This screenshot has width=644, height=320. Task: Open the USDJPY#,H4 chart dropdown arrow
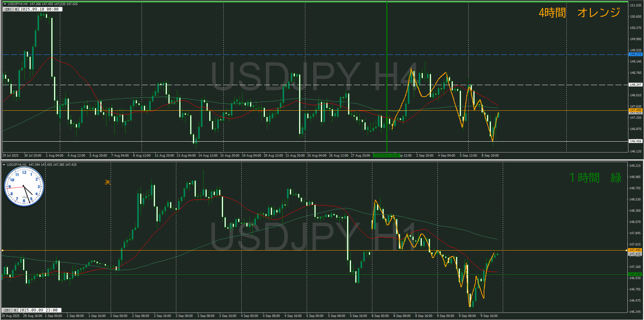tap(5, 4)
